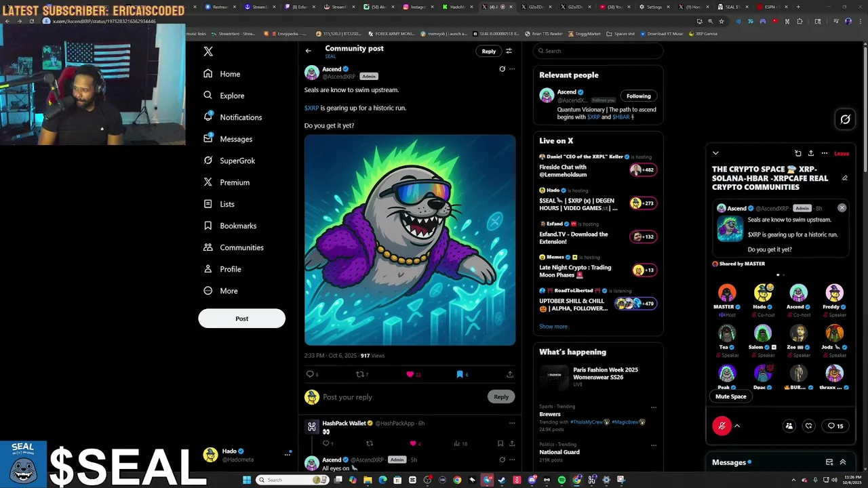The width and height of the screenshot is (868, 488).
Task: Click Windows Start button in taskbar
Action: pos(247,480)
